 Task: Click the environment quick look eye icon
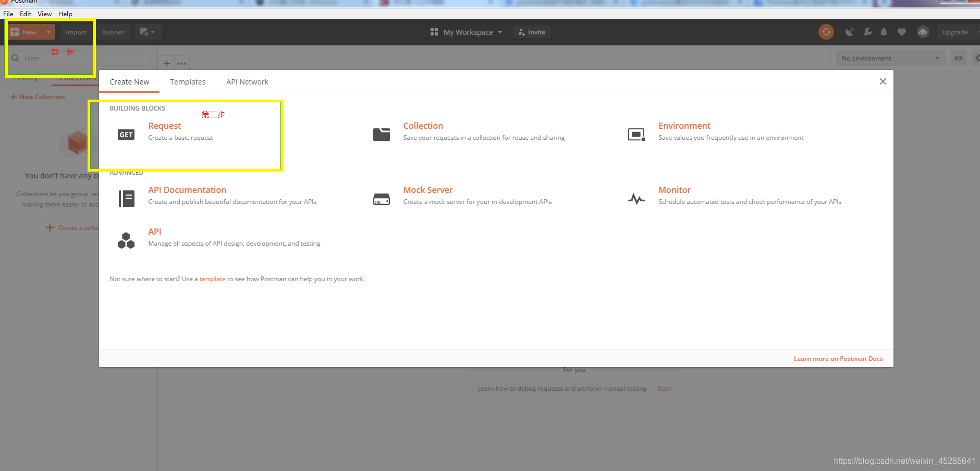(x=959, y=58)
